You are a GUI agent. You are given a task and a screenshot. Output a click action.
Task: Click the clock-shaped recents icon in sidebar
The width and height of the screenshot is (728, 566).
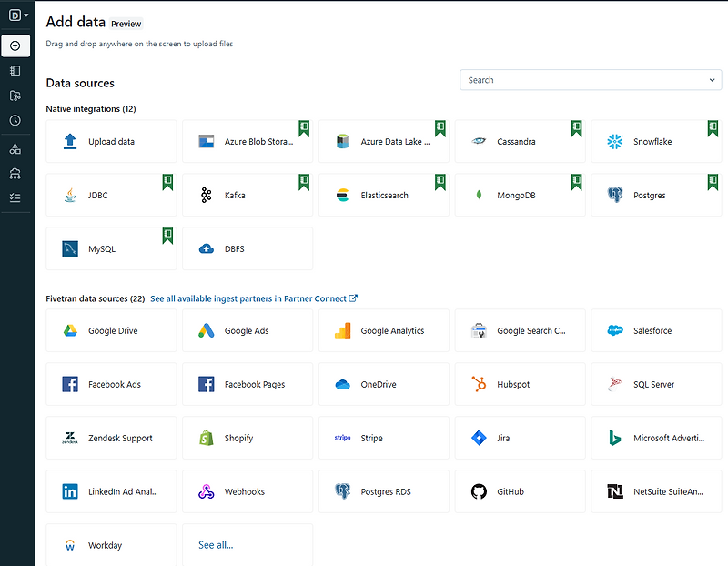(x=15, y=119)
